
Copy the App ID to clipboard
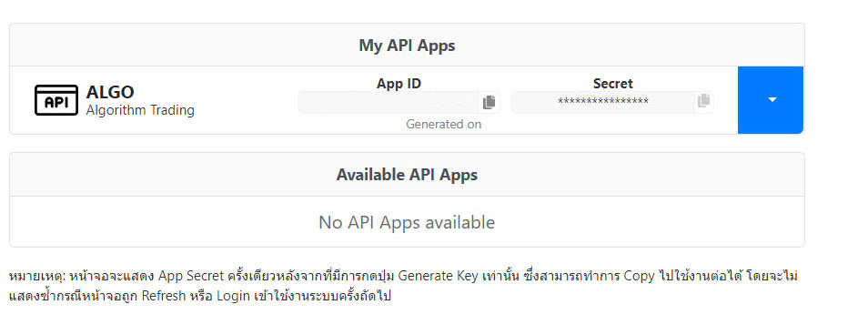pyautogui.click(x=489, y=103)
